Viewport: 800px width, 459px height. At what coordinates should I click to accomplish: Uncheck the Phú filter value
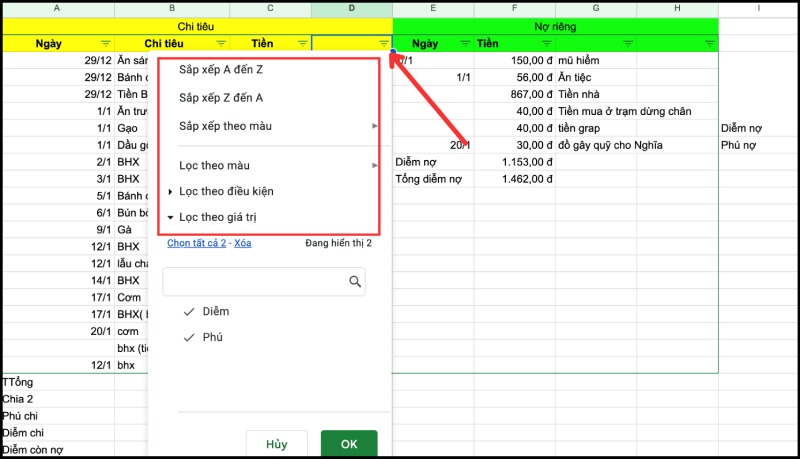coord(189,338)
